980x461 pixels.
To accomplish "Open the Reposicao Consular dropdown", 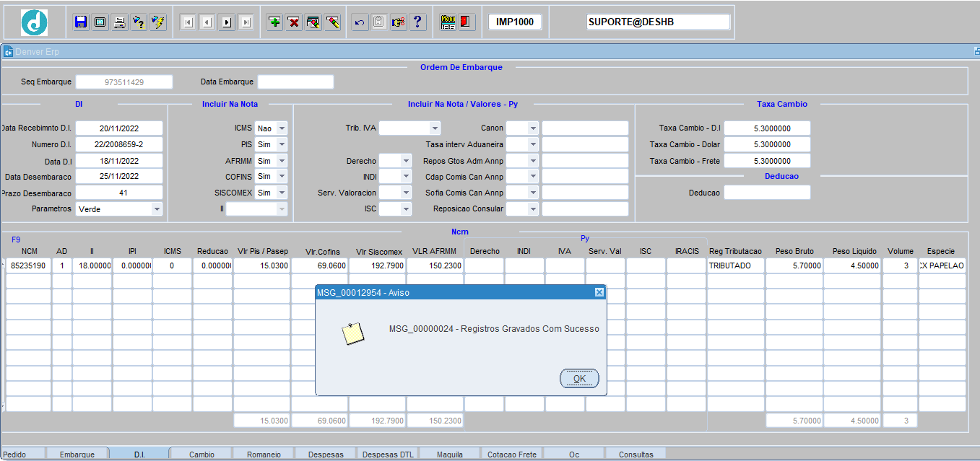I will (533, 209).
